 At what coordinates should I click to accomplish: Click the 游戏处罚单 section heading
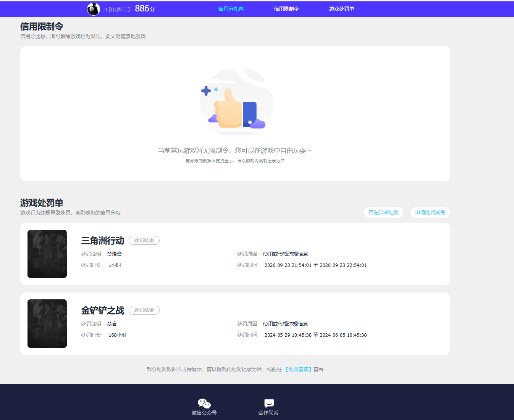pos(42,203)
